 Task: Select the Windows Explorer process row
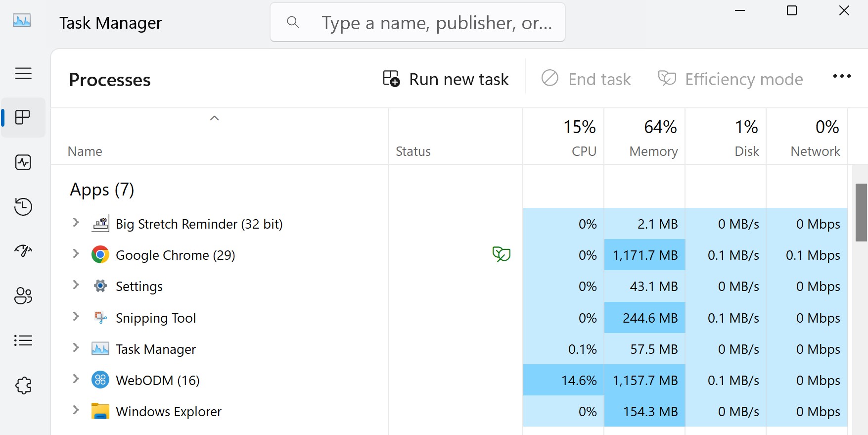pyautogui.click(x=168, y=412)
